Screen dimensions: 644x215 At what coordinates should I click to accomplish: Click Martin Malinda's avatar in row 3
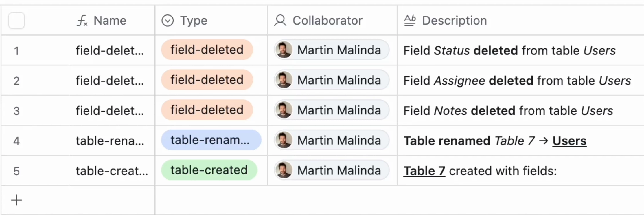click(284, 110)
